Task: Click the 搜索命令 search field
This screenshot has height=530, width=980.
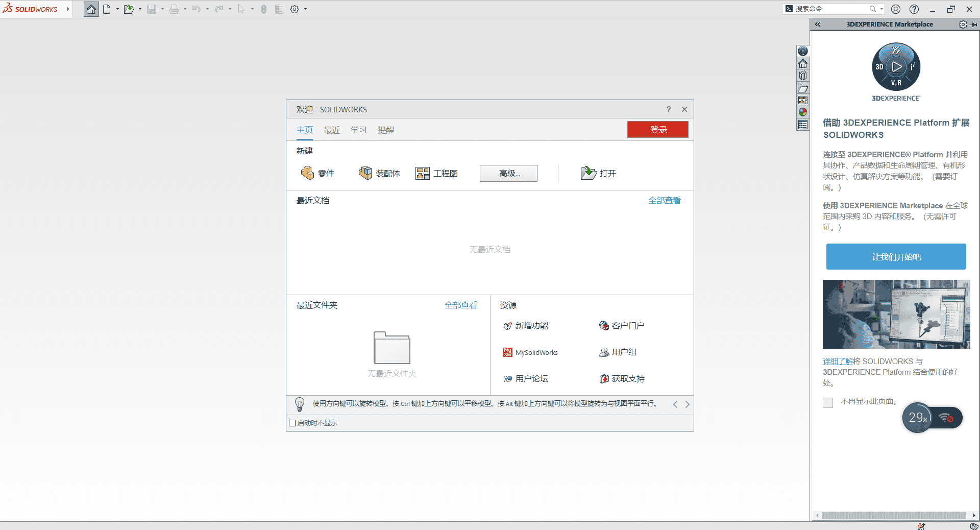Action: pyautogui.click(x=832, y=9)
